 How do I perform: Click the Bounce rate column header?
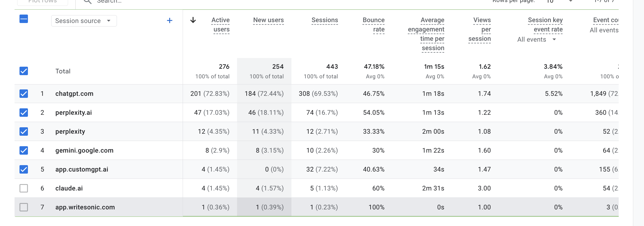tap(373, 25)
